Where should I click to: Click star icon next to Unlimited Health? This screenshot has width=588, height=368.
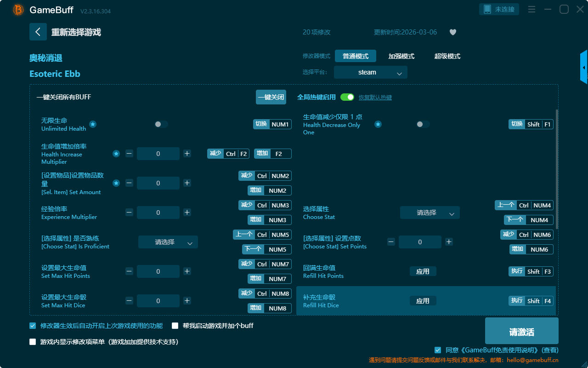[x=93, y=124]
